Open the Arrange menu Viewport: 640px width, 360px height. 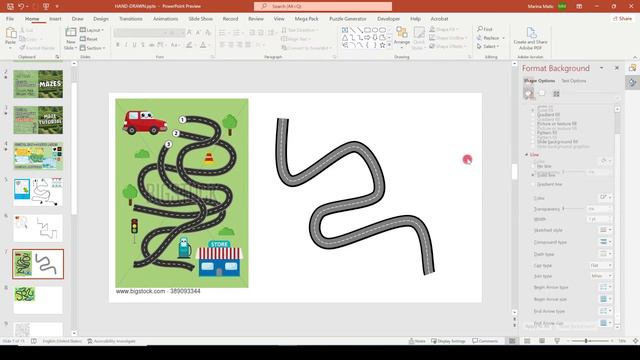tap(402, 37)
